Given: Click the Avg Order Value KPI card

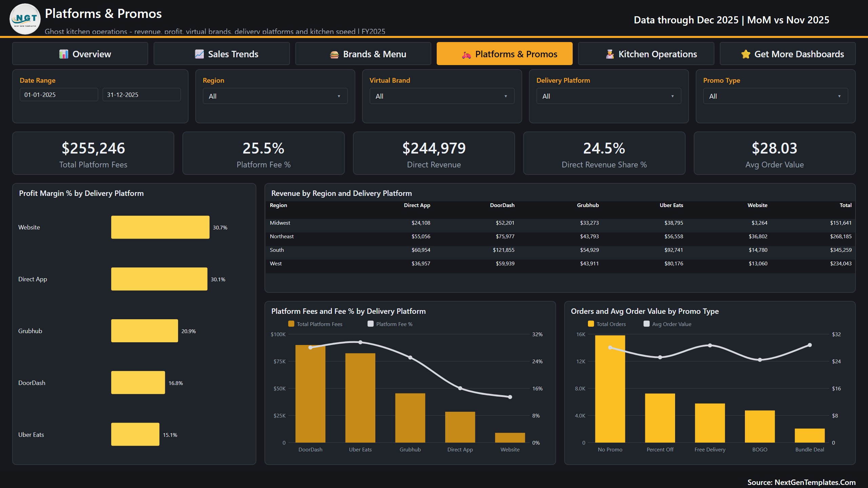Looking at the screenshot, I should [x=775, y=153].
